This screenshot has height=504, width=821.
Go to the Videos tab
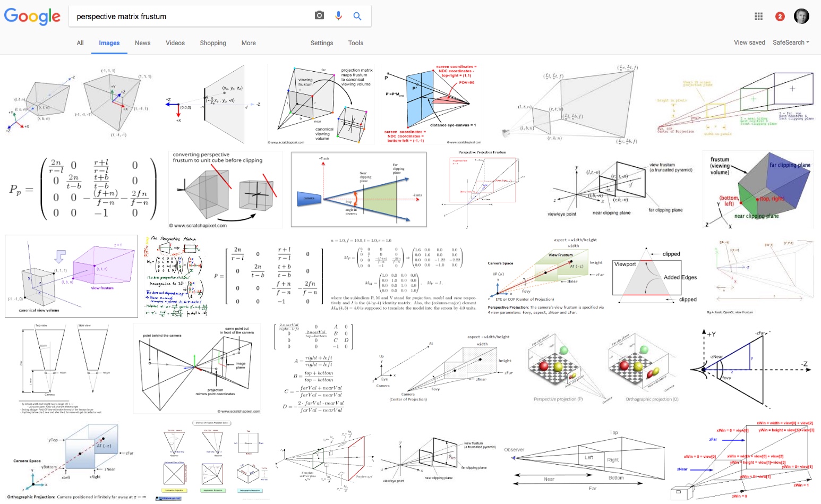tap(175, 43)
